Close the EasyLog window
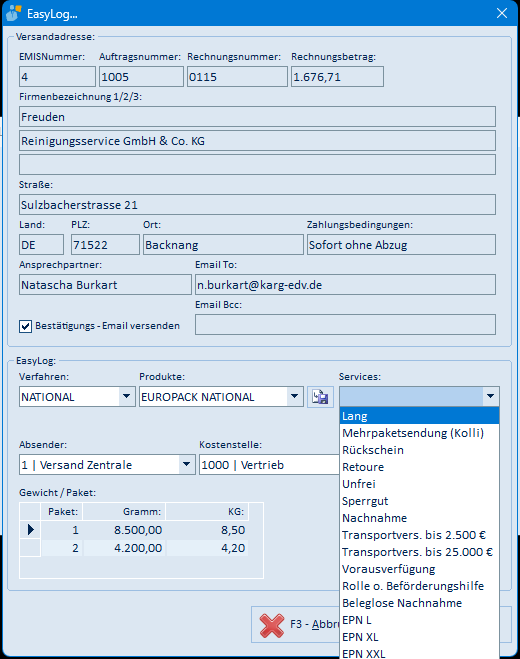This screenshot has height=659, width=520. pyautogui.click(x=502, y=13)
